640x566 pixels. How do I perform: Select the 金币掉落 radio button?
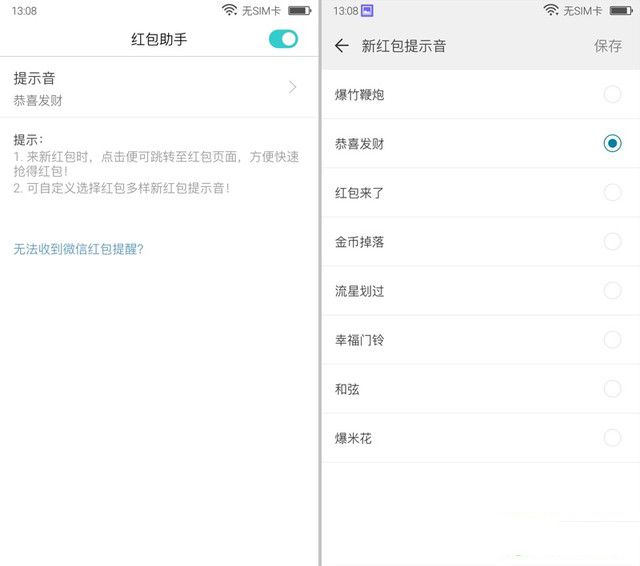(612, 242)
